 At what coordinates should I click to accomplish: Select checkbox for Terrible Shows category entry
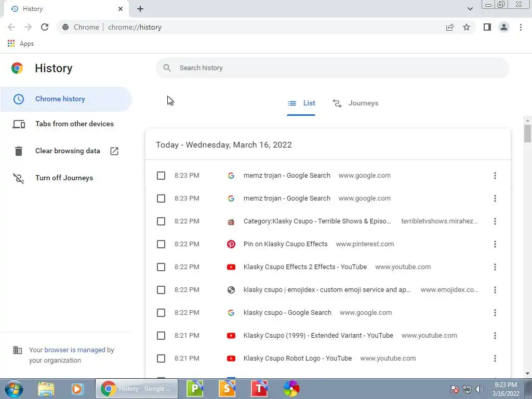161,221
